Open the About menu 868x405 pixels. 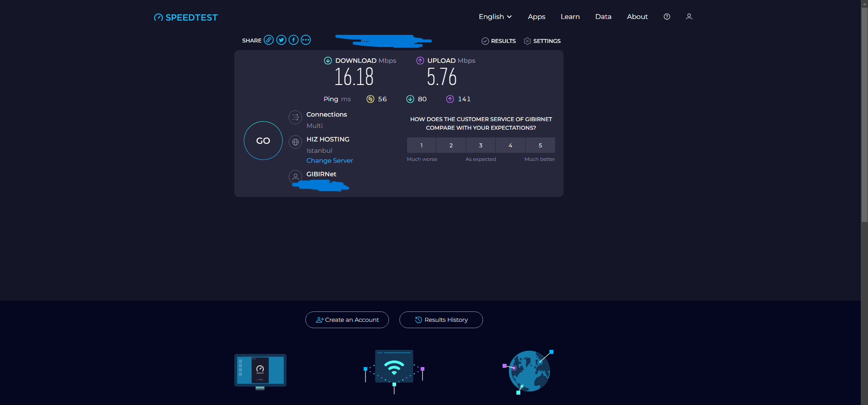coord(637,16)
